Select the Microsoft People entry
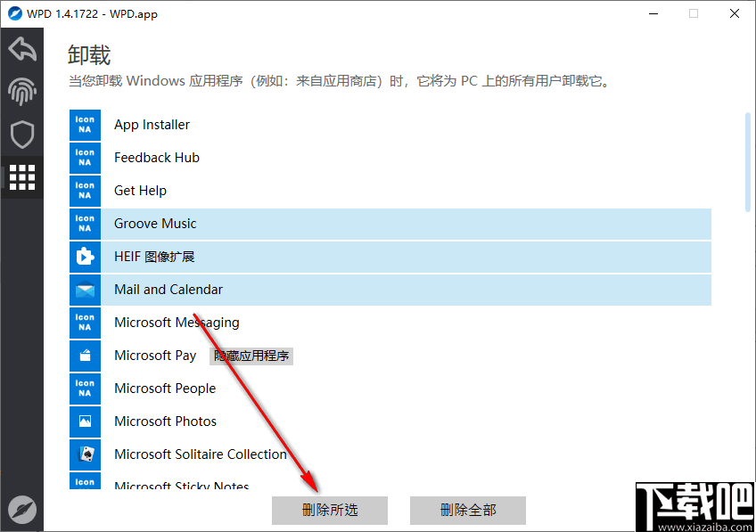Viewport: 756px width, 532px height. (390, 389)
